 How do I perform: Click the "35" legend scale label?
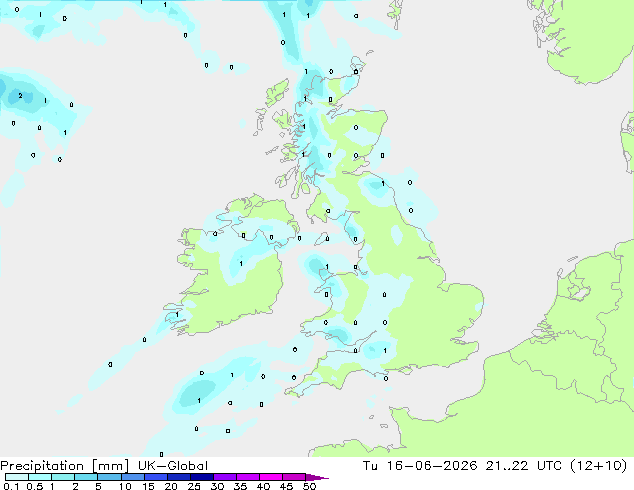(240, 486)
